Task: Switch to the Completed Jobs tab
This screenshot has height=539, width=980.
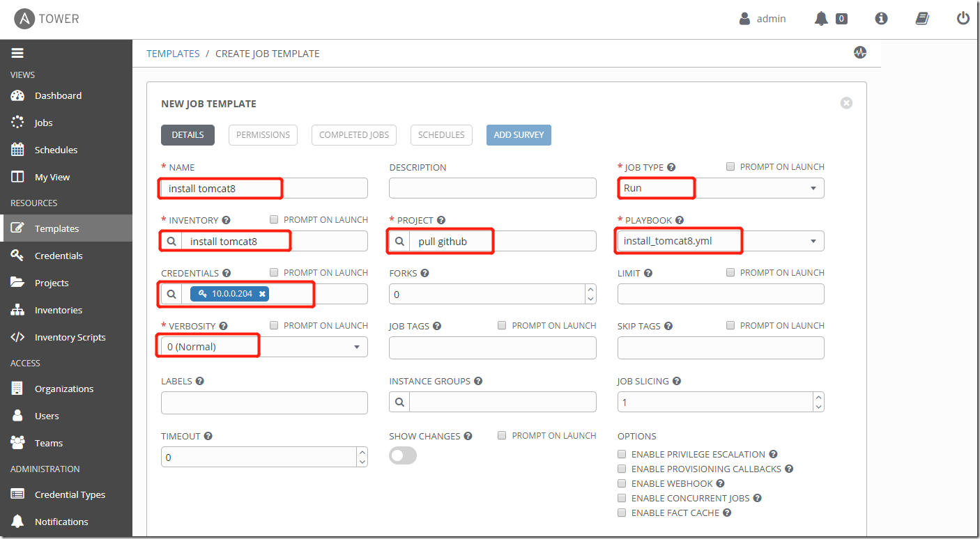Action: coord(354,134)
